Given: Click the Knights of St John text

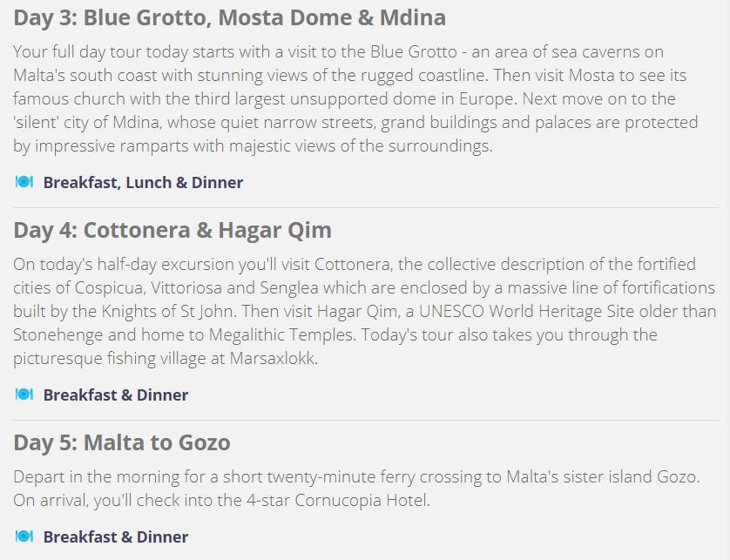Looking at the screenshot, I should [x=167, y=311].
